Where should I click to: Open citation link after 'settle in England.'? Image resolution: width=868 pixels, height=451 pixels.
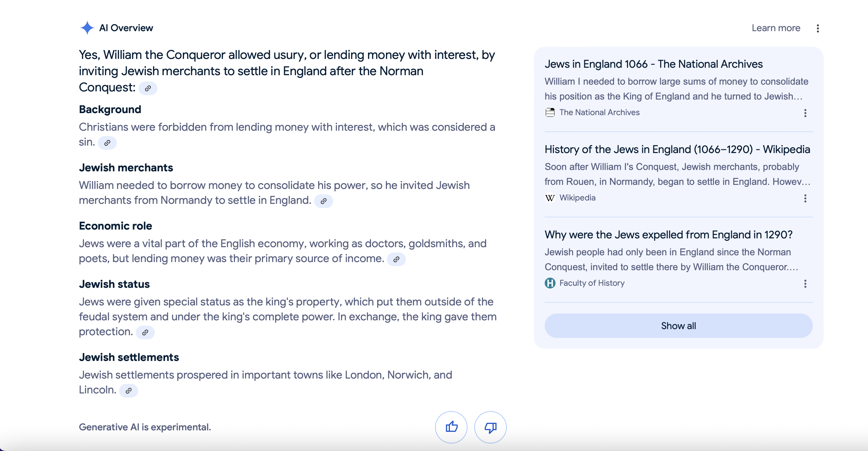324,201
